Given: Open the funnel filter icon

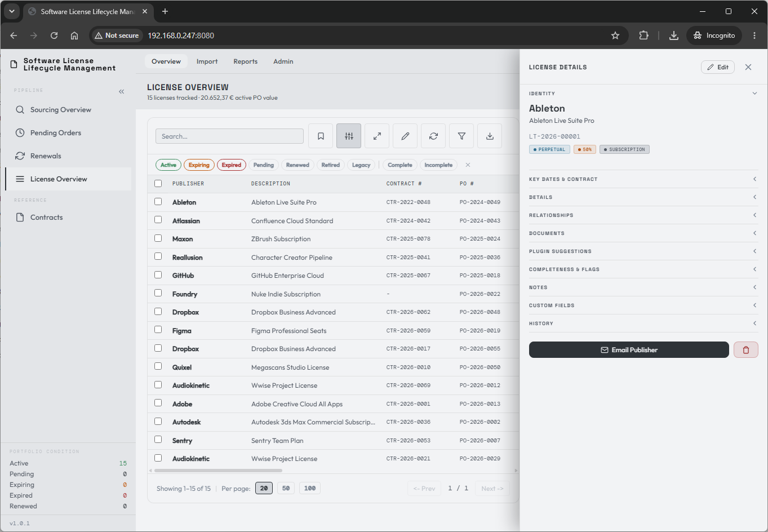Looking at the screenshot, I should pyautogui.click(x=461, y=136).
